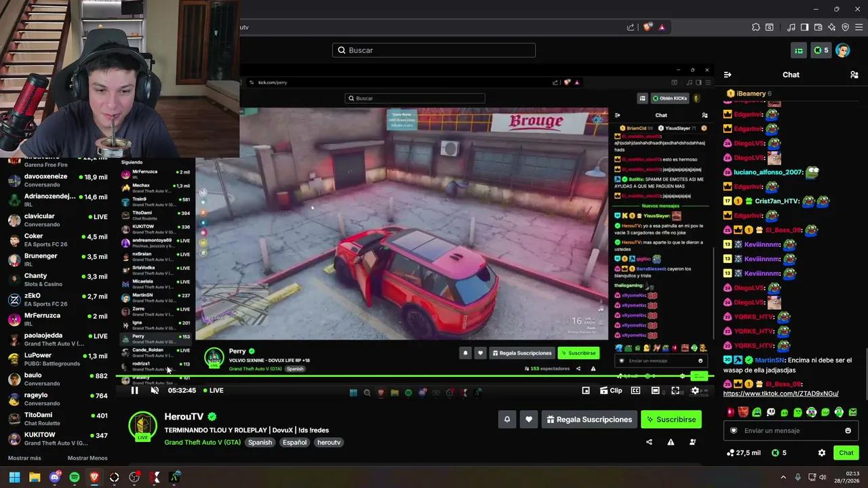Open the browser Extensions puzzle icon
Image resolution: width=868 pixels, height=488 pixels.
[756, 27]
